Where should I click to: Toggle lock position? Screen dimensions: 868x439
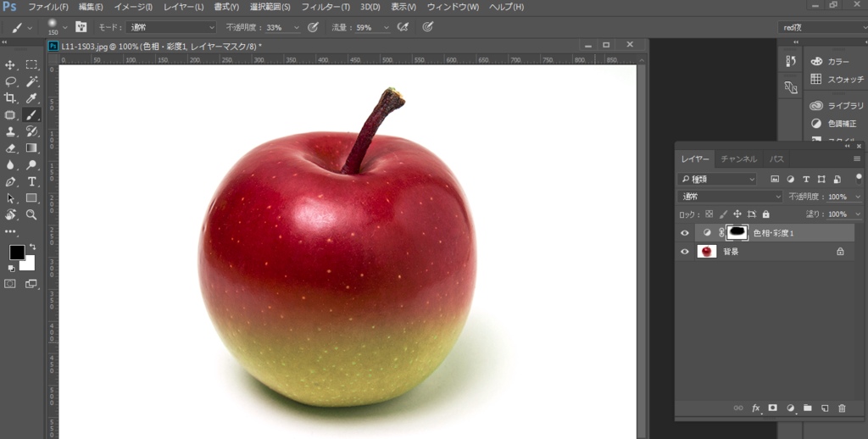tap(737, 214)
